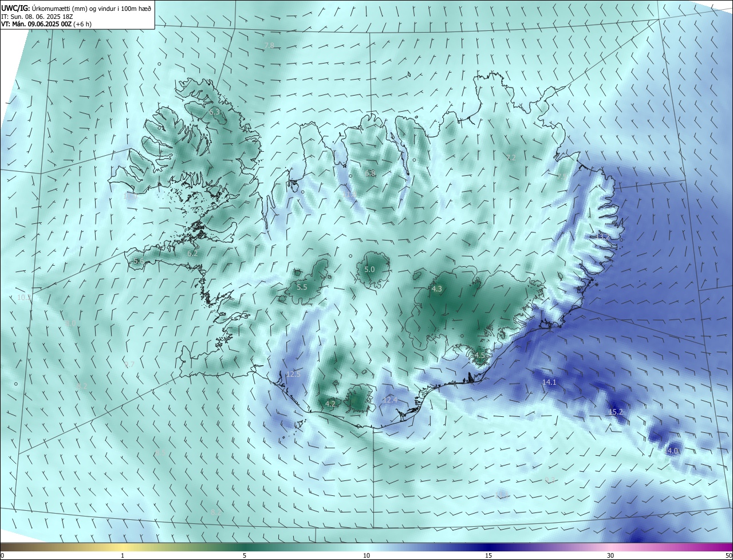Click the 15.2 value label on the map
733x560 pixels.
pyautogui.click(x=616, y=412)
